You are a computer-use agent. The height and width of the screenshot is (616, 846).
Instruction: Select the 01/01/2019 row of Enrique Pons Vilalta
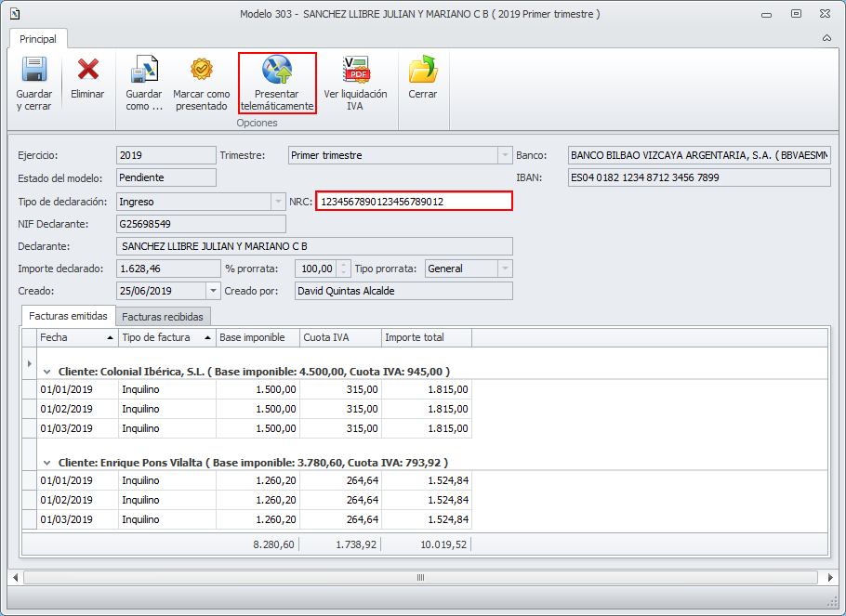254,480
